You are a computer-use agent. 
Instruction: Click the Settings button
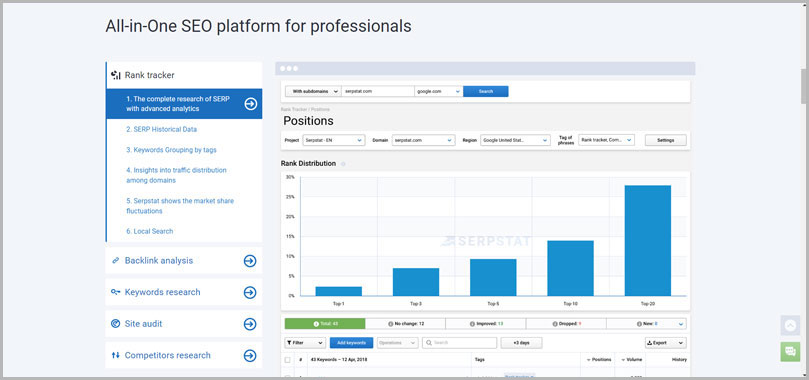[666, 140]
